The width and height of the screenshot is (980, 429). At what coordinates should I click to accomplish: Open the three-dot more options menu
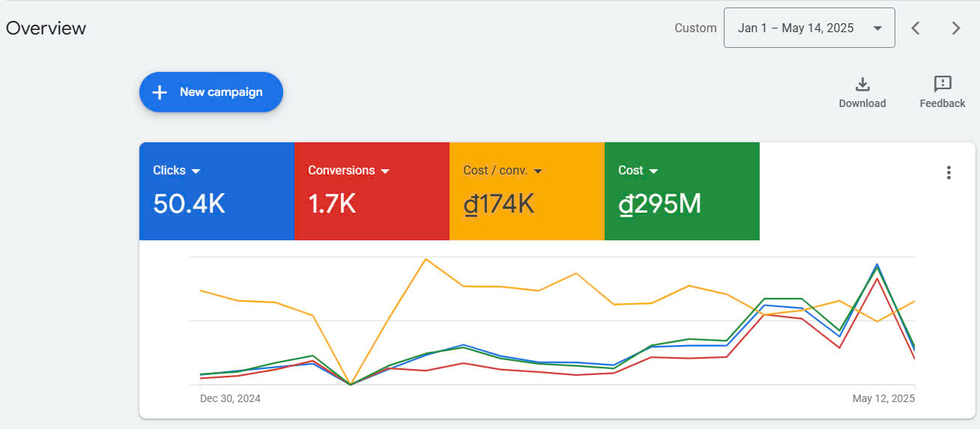949,173
